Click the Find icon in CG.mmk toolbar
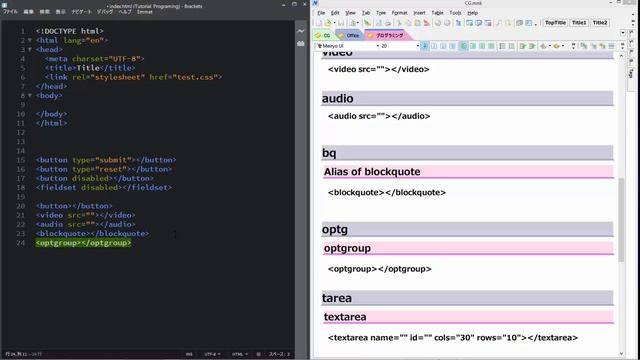The image size is (640, 360). [x=499, y=23]
